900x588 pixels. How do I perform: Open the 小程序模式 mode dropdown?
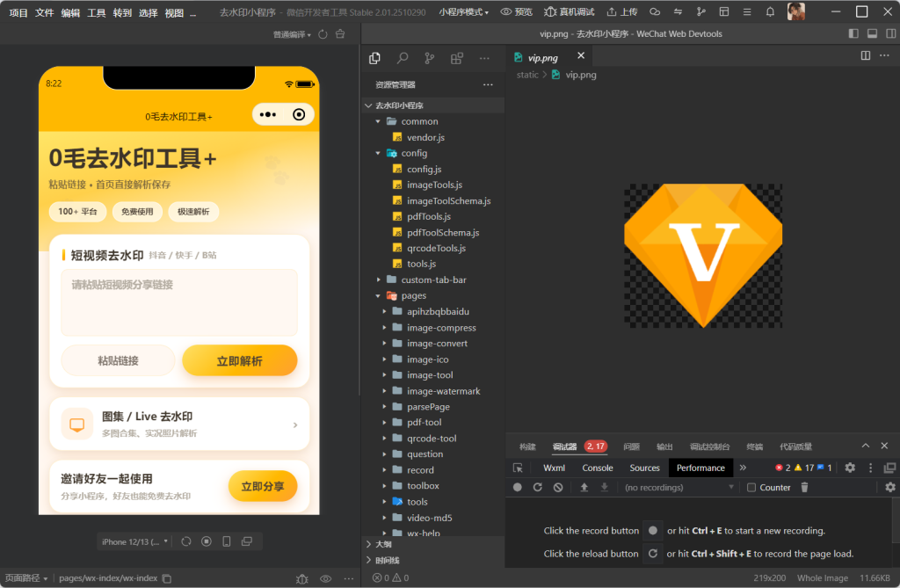click(464, 12)
